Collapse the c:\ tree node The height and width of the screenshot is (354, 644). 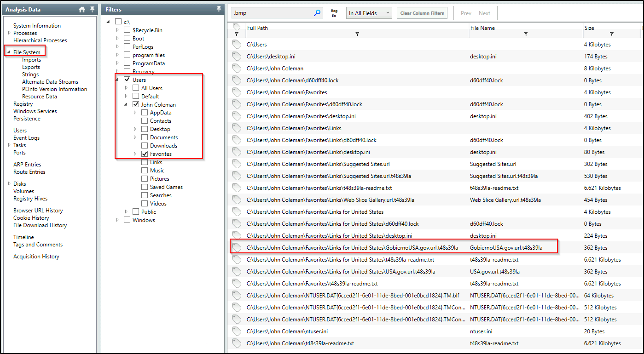click(108, 21)
